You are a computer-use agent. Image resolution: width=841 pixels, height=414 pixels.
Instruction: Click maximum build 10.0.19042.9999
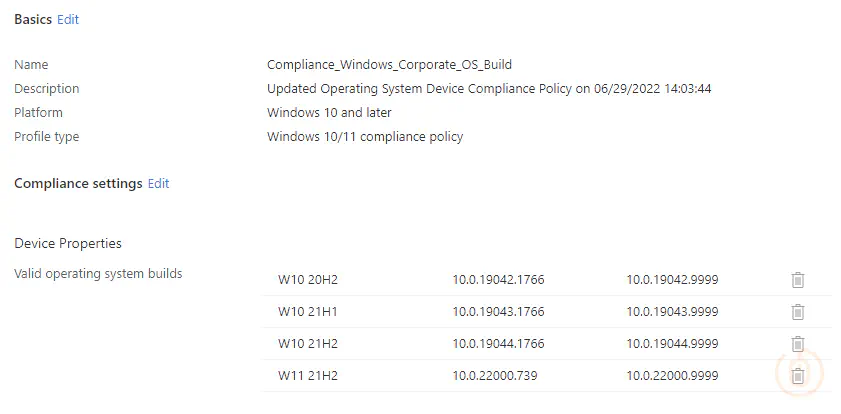point(673,279)
